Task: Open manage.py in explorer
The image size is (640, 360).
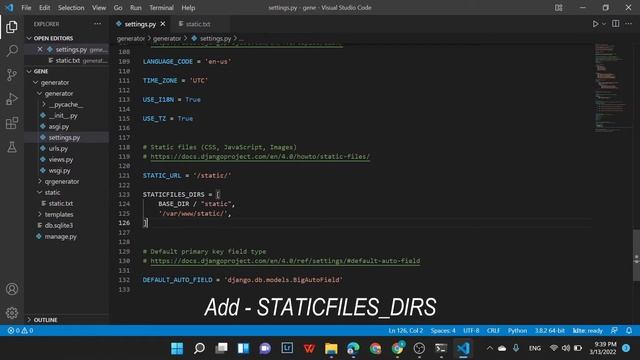Action: pos(60,236)
